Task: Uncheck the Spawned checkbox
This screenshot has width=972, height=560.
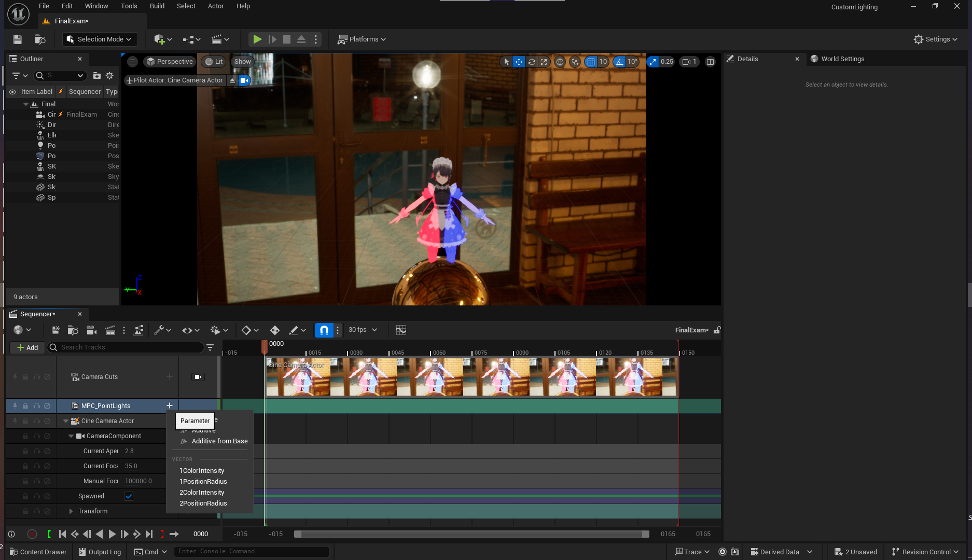Action: tap(129, 496)
